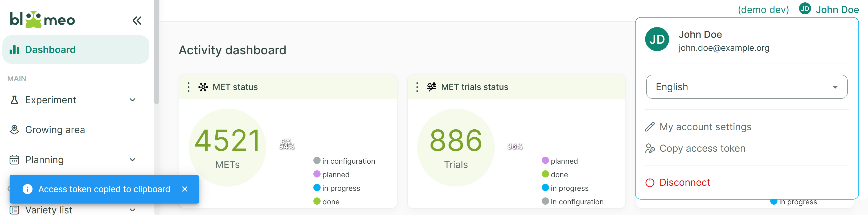Click the MET trials status runner icon
Viewport: 868px width, 215px height.
432,86
